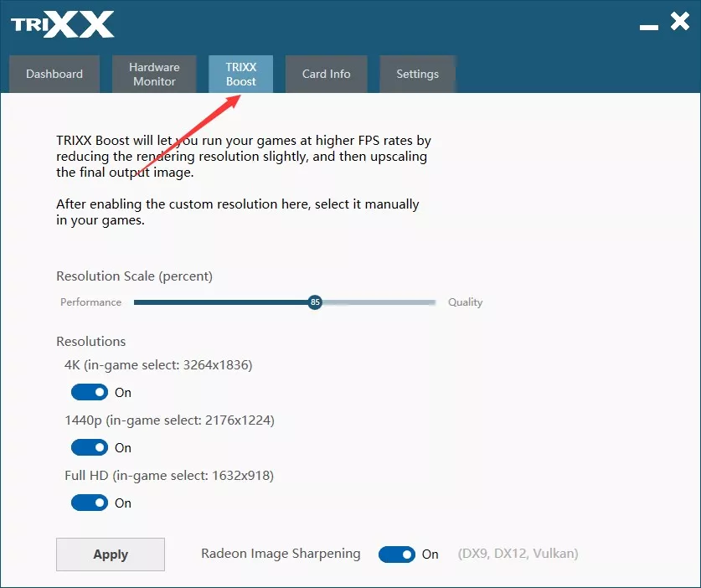The height and width of the screenshot is (588, 701).
Task: Click the light-colored slider track near Quality
Action: click(379, 302)
